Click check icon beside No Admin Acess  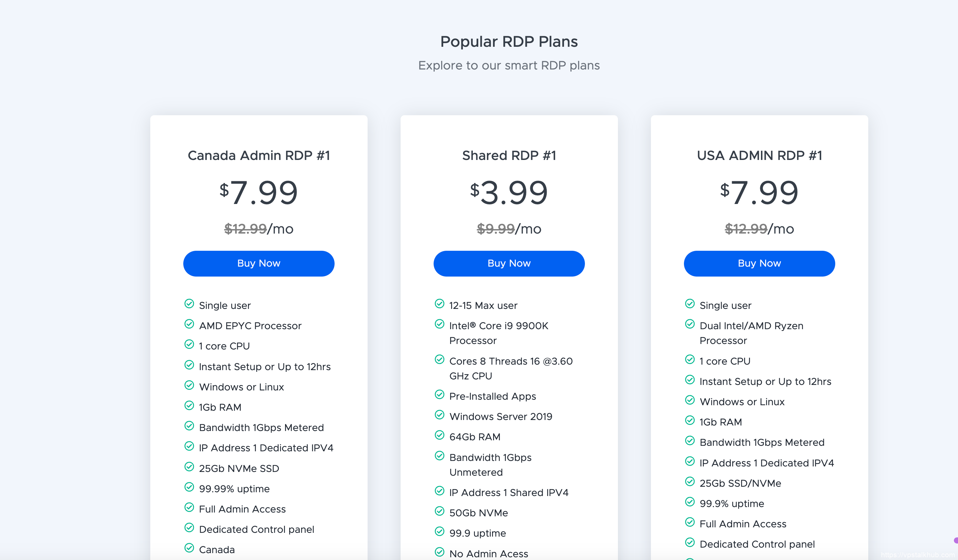(x=439, y=552)
